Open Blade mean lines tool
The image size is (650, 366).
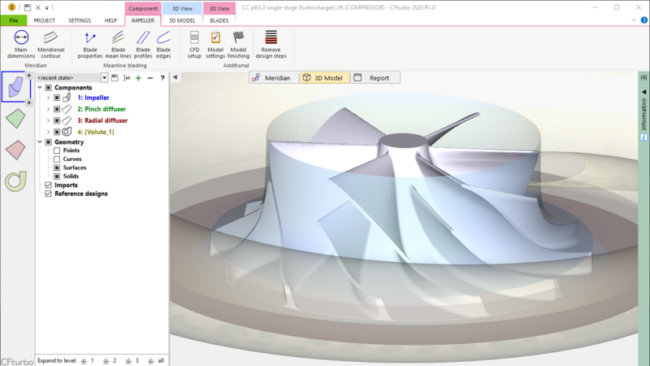tap(118, 44)
